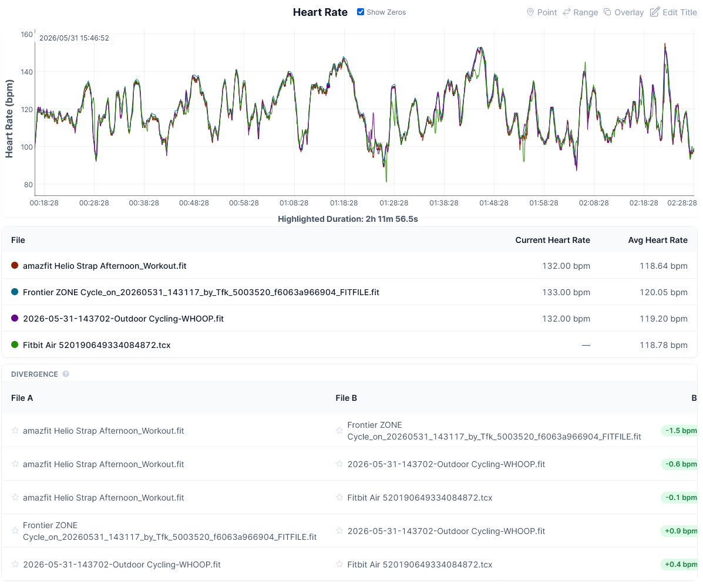Click the blue Frontier ZONE color dot
The height and width of the screenshot is (588, 703).
click(15, 292)
